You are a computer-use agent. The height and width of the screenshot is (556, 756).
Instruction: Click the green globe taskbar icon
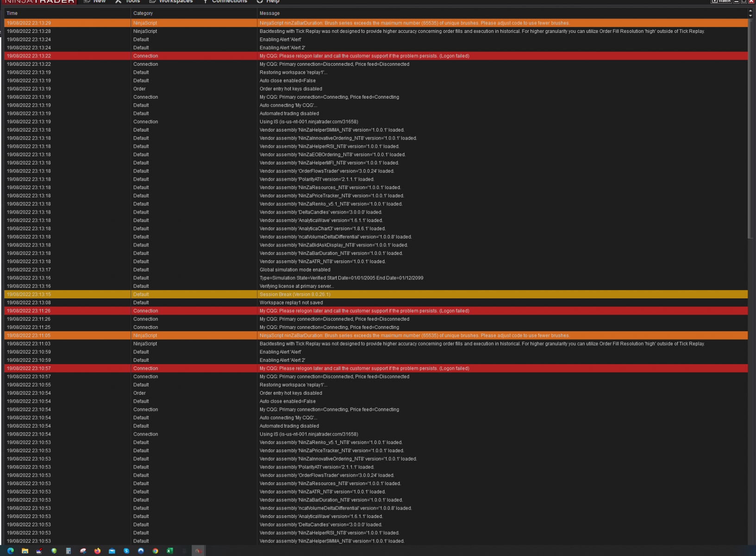(x=54, y=551)
